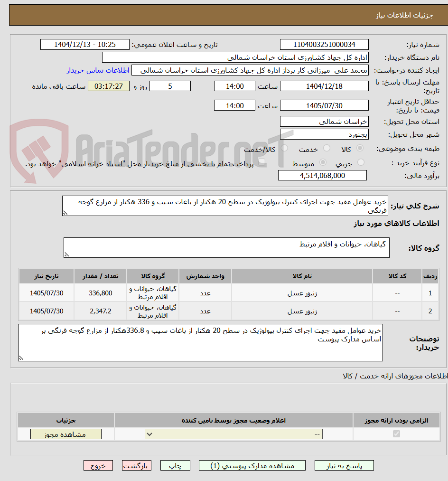Click the تعداد / مقدار column header
This screenshot has width=448, height=481.
click(x=100, y=276)
